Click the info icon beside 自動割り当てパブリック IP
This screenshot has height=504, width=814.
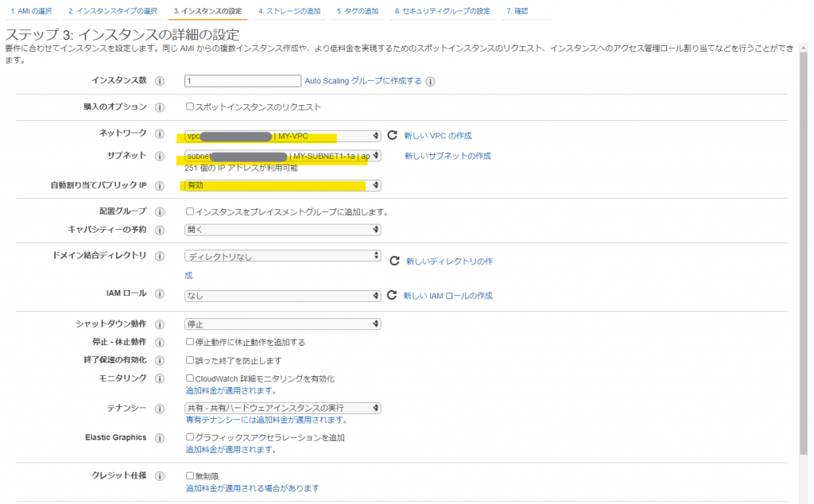tap(160, 186)
